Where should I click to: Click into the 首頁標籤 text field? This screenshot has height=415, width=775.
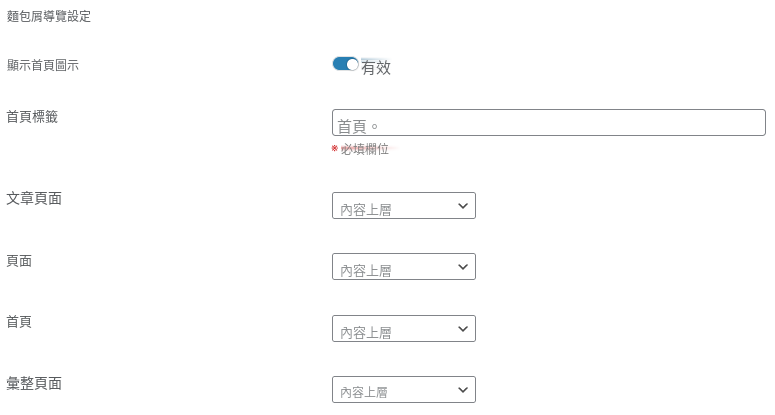[x=549, y=123]
